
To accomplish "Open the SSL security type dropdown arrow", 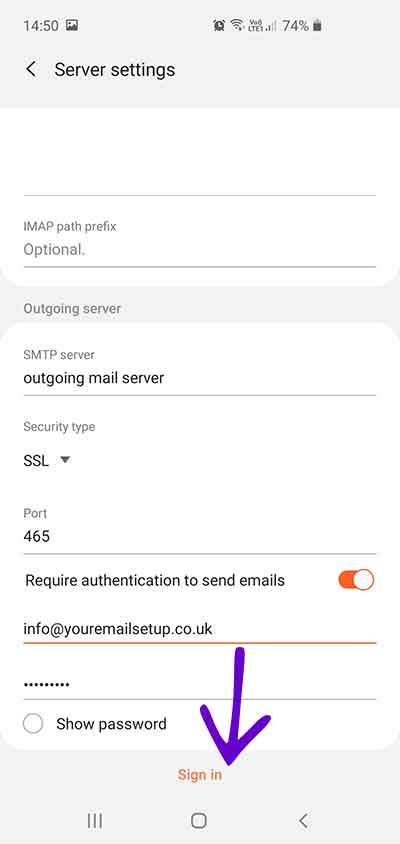I will [x=65, y=460].
